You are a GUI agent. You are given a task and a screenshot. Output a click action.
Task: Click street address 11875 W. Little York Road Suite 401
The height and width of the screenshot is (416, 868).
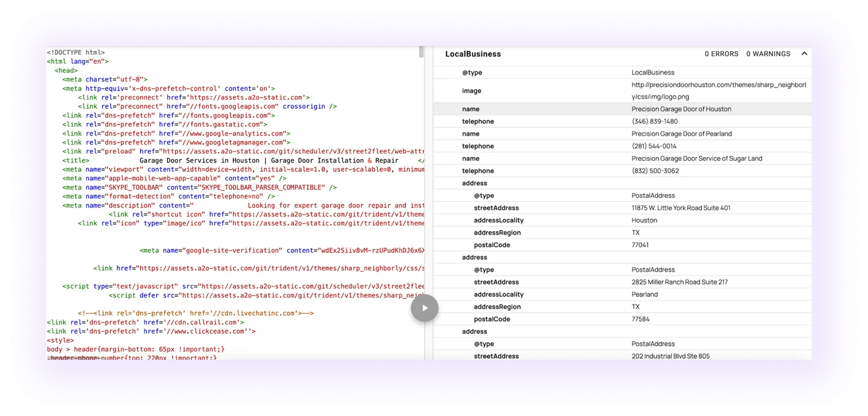pos(681,208)
